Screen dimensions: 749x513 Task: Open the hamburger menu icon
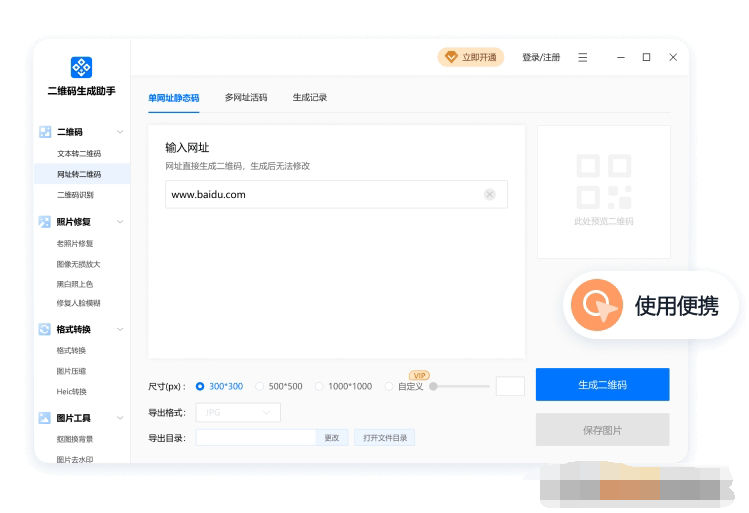pos(582,57)
